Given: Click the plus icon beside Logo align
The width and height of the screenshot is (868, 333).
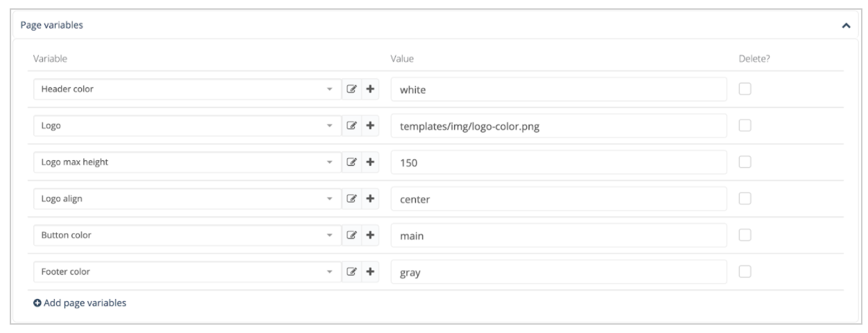Looking at the screenshot, I should tap(370, 198).
